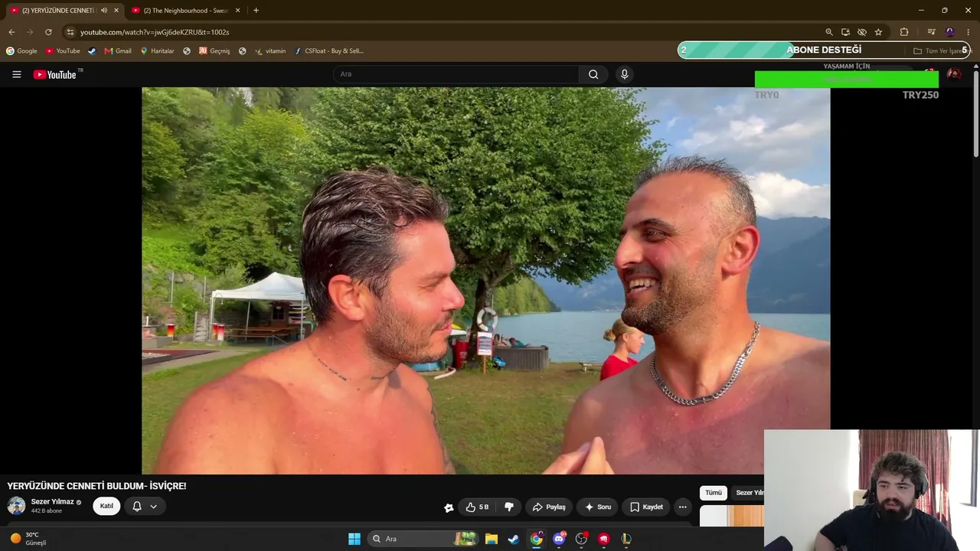This screenshot has height=551, width=980.
Task: Open Chrome from the taskbar
Action: click(x=537, y=539)
